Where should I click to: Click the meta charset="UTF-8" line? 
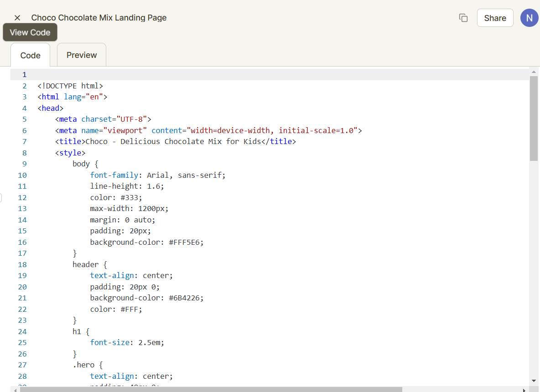tap(103, 119)
